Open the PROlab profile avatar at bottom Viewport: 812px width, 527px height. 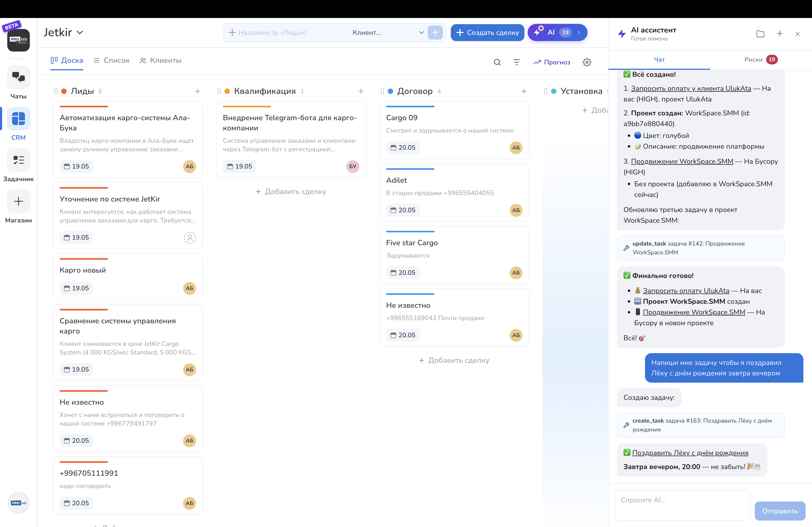point(19,503)
